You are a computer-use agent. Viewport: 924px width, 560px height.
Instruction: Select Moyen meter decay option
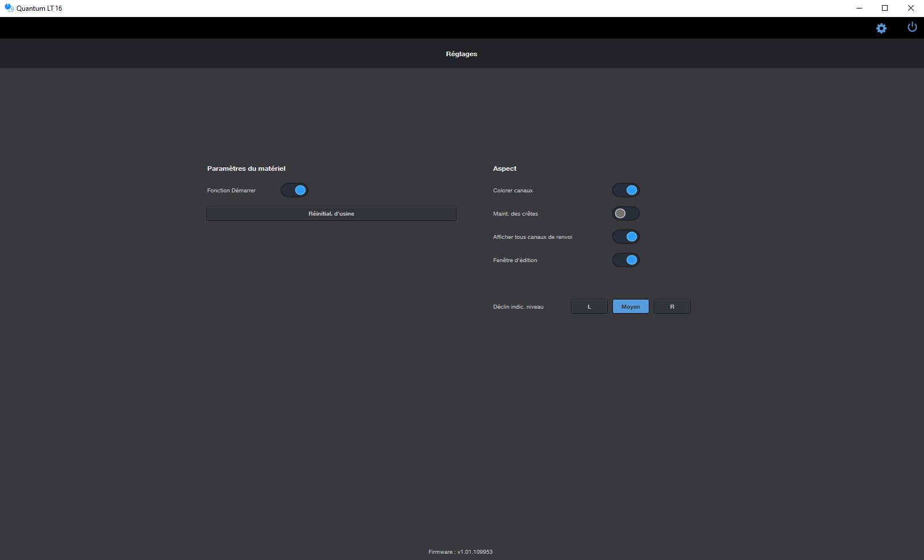click(631, 306)
